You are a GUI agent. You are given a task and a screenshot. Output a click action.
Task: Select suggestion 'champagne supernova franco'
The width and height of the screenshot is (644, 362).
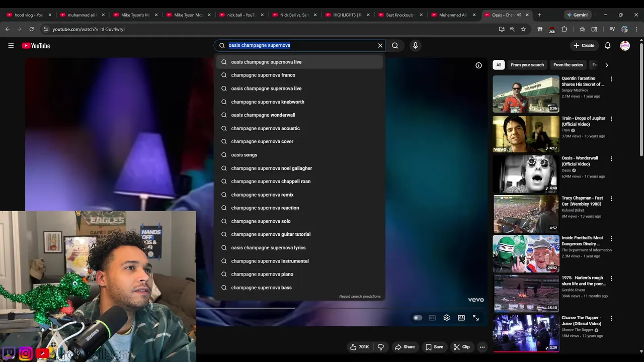(x=299, y=75)
